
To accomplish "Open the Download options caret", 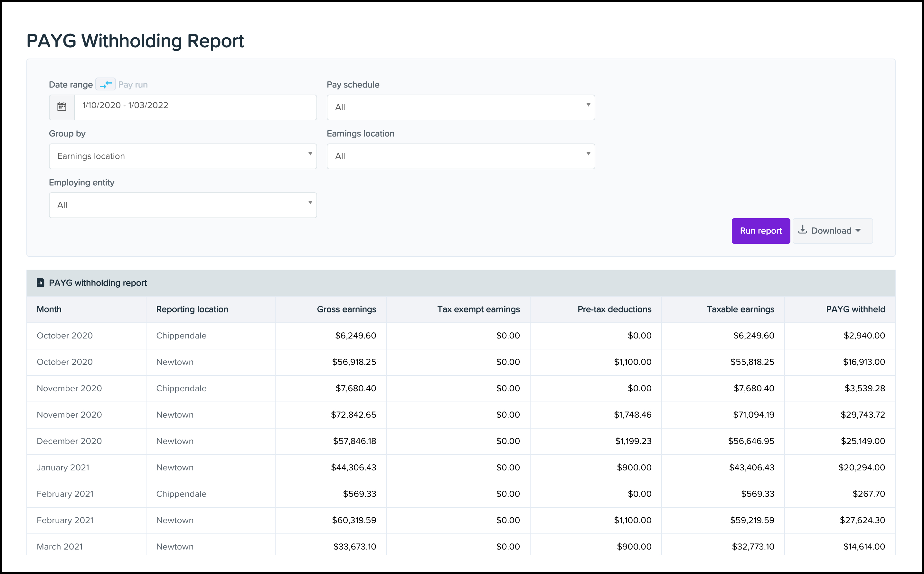I will coord(858,231).
